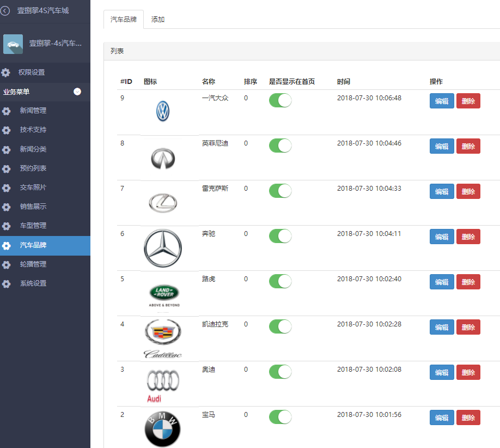The width and height of the screenshot is (500, 448).
Task: Click the gear icon next to 交车照片
Action: point(6,188)
